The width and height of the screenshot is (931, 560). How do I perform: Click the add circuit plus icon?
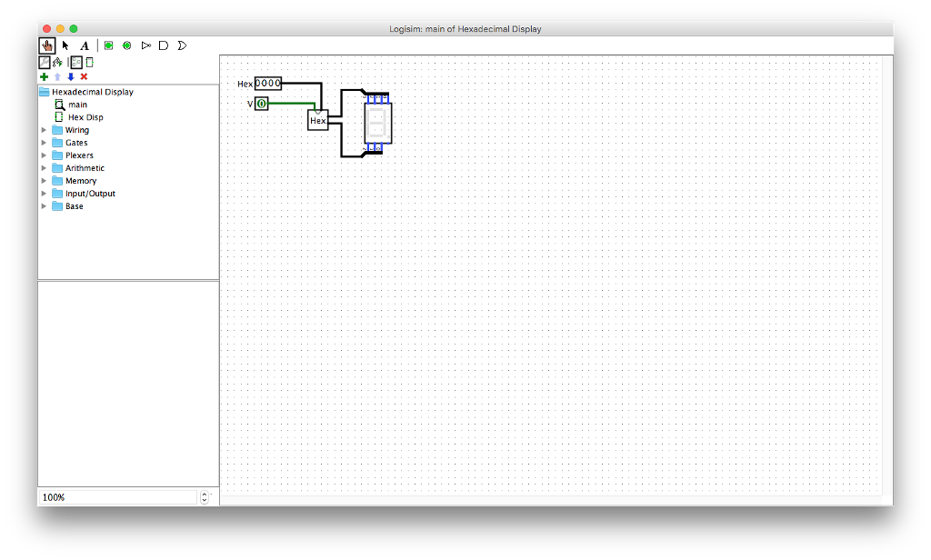[43, 77]
